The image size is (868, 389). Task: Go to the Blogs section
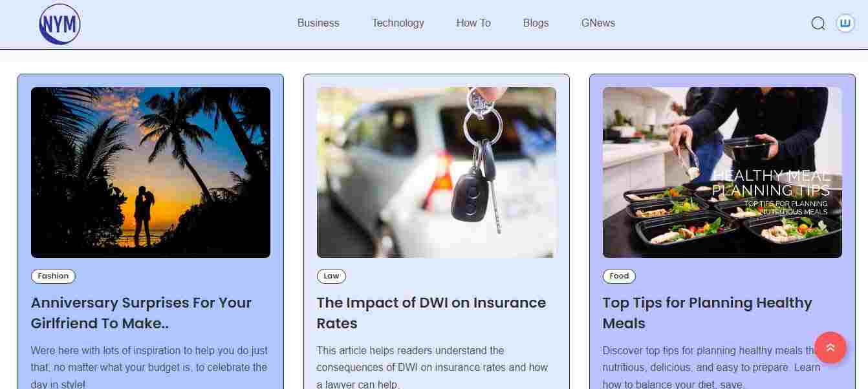pyautogui.click(x=536, y=23)
